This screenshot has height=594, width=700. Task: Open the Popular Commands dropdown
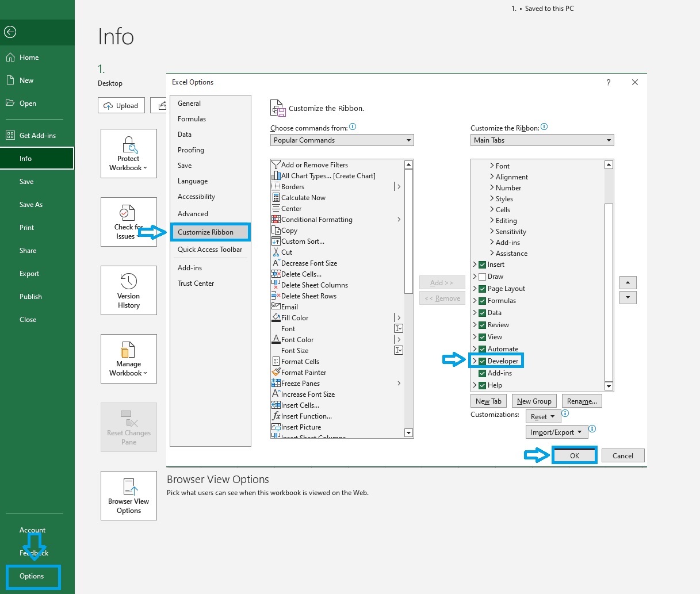pos(342,140)
